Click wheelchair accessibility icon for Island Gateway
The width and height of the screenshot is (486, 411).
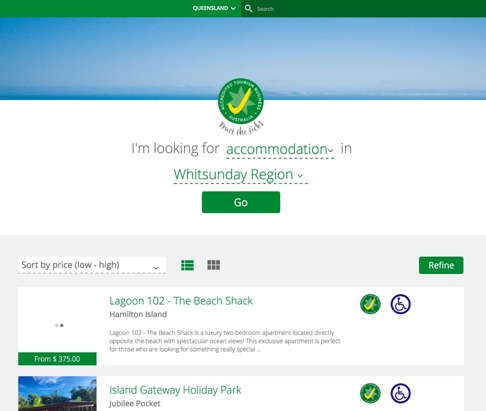[400, 393]
